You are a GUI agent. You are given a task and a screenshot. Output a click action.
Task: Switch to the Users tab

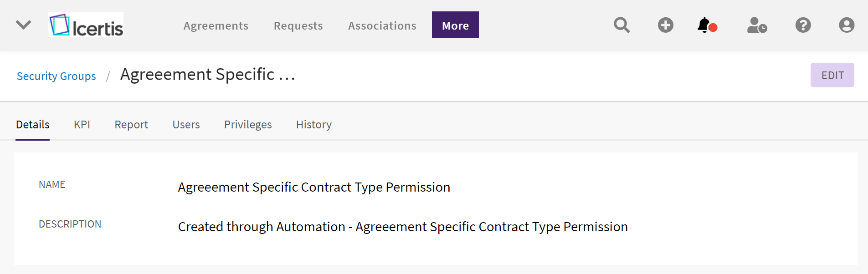tap(186, 125)
